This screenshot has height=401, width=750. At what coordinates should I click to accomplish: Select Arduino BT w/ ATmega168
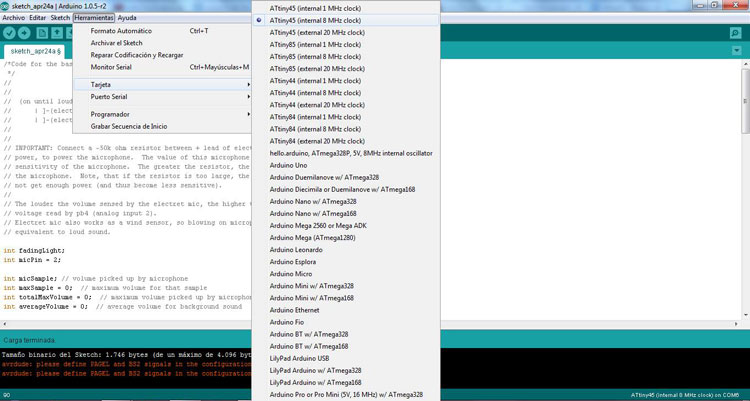pyautogui.click(x=345, y=346)
